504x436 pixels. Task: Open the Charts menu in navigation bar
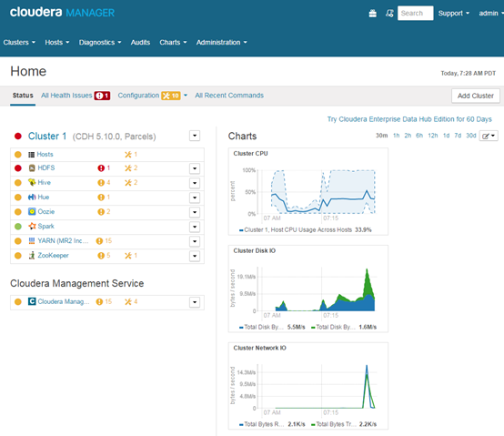173,43
